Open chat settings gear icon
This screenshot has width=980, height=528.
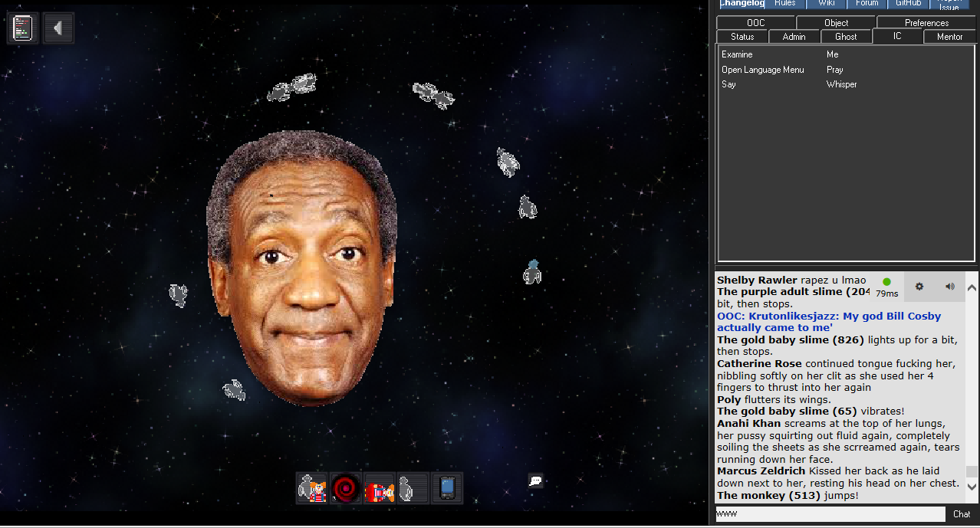[x=919, y=287]
